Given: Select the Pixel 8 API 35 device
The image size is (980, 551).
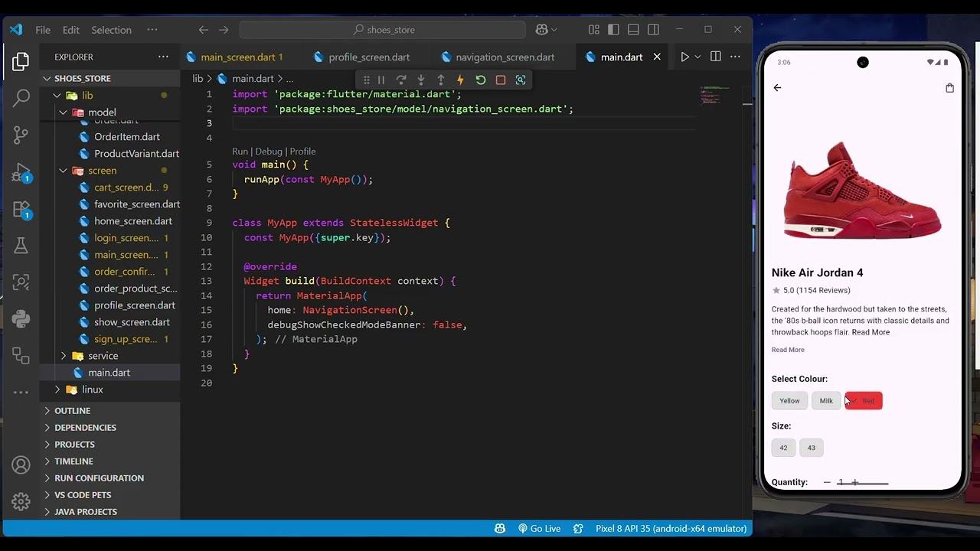Looking at the screenshot, I should [x=671, y=529].
